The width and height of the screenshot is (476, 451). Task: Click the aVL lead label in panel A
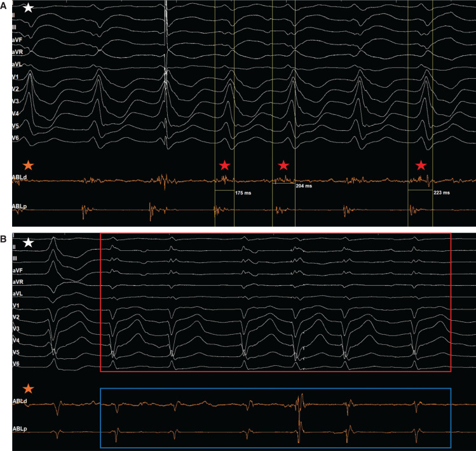pos(17,64)
